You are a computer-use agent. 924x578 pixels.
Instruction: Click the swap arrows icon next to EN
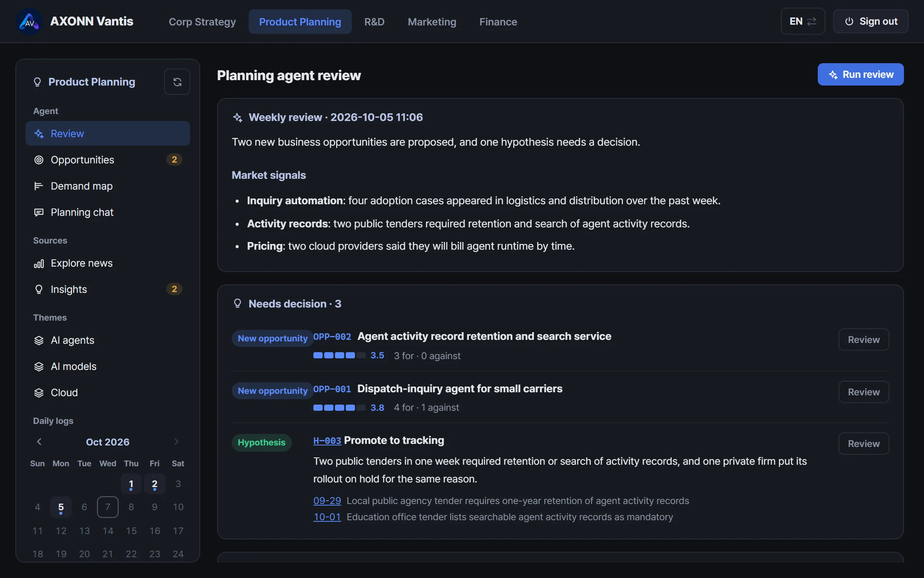click(812, 22)
